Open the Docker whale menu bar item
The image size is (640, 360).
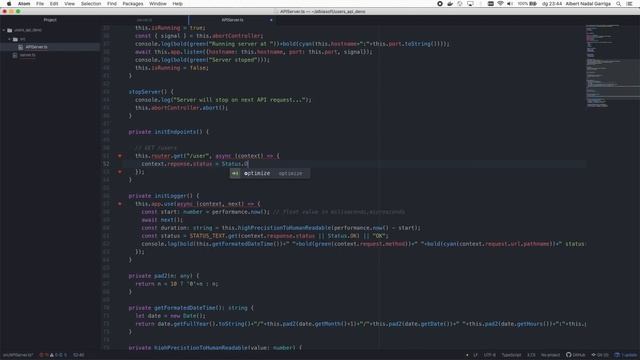[x=450, y=4]
